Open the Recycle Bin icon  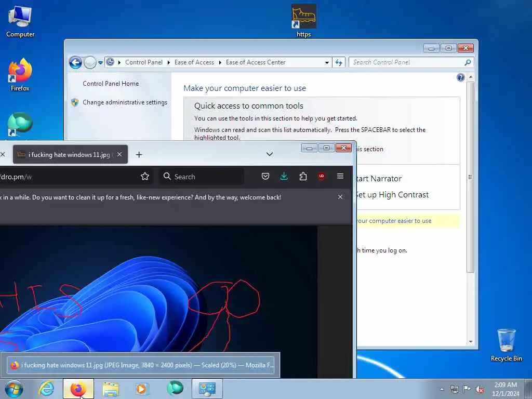[x=506, y=345]
